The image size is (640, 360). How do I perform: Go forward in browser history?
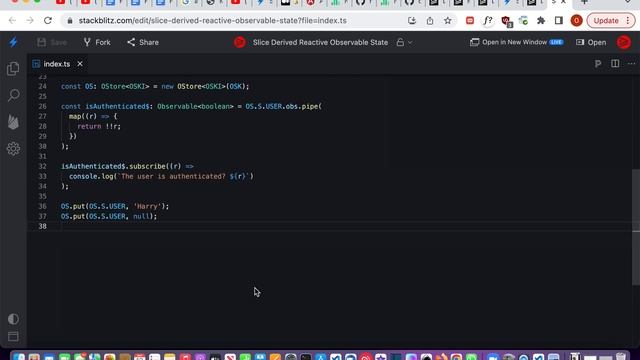point(30,20)
